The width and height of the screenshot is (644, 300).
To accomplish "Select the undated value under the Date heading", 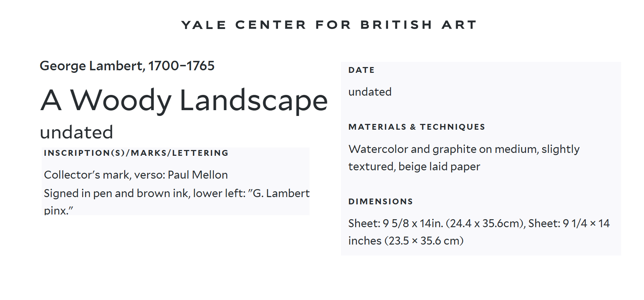I will [x=370, y=92].
